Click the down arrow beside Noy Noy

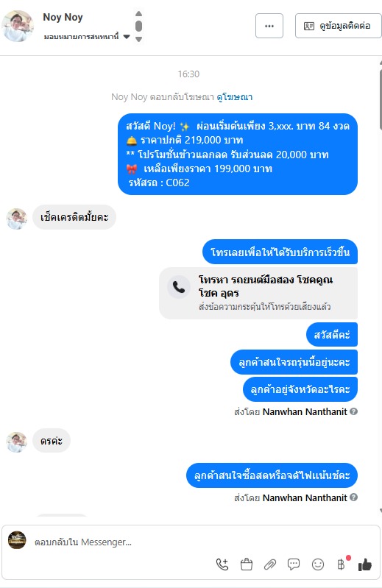[138, 39]
